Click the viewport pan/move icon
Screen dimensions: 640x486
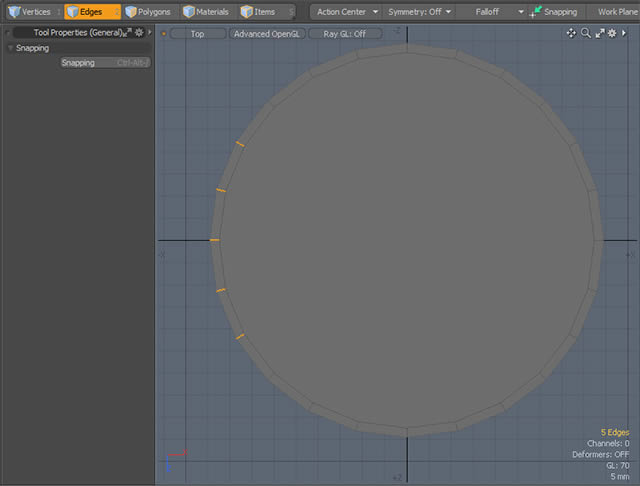click(571, 33)
